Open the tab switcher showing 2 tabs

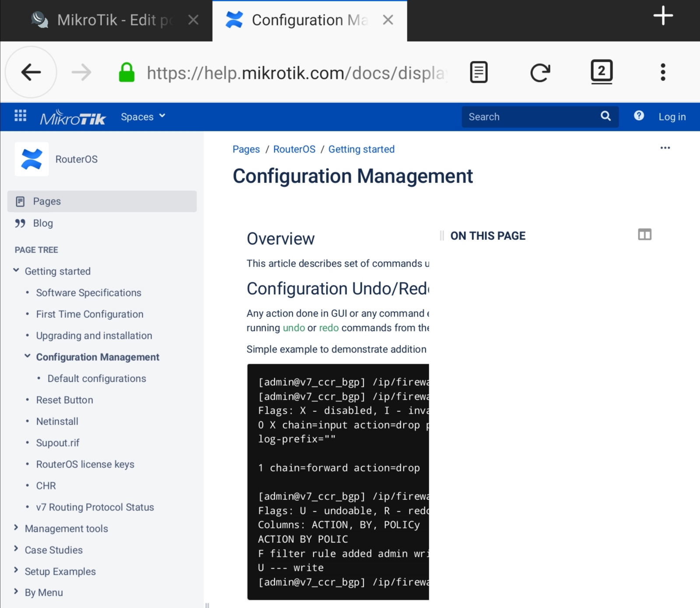602,72
